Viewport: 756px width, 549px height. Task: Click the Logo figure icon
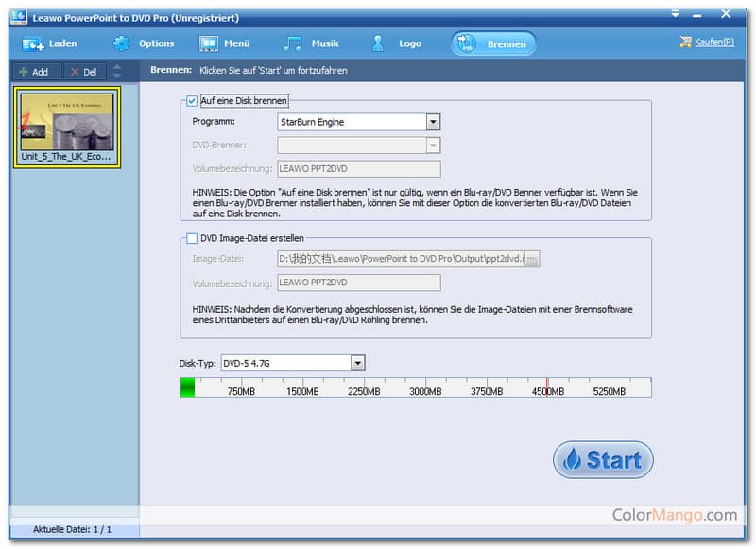378,43
